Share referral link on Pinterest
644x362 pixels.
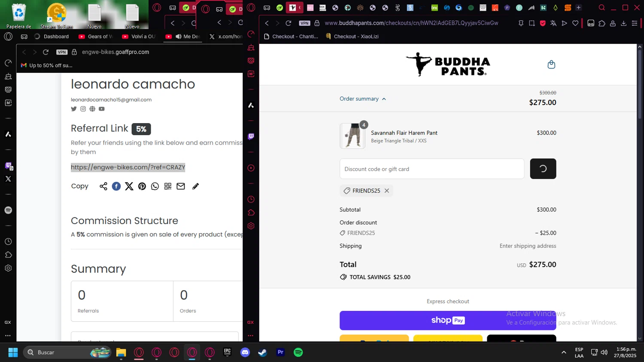click(142, 186)
